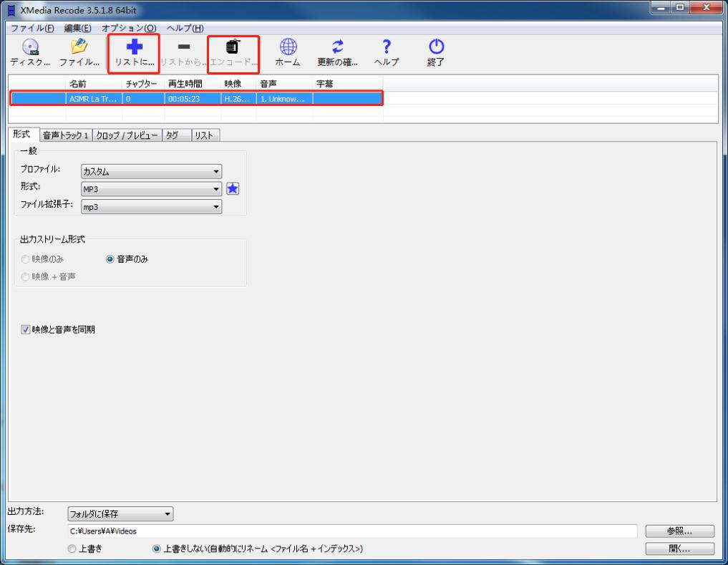Choose 上書きしない auto-rename radio option
The width and height of the screenshot is (728, 565).
(x=157, y=549)
